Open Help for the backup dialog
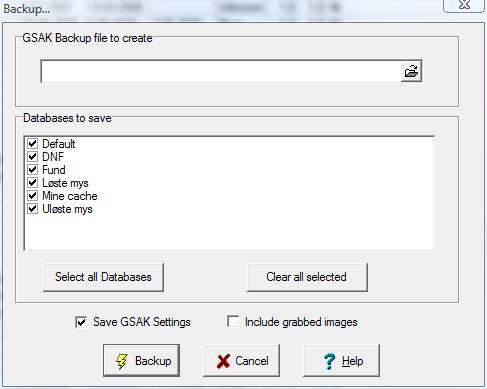 (341, 361)
